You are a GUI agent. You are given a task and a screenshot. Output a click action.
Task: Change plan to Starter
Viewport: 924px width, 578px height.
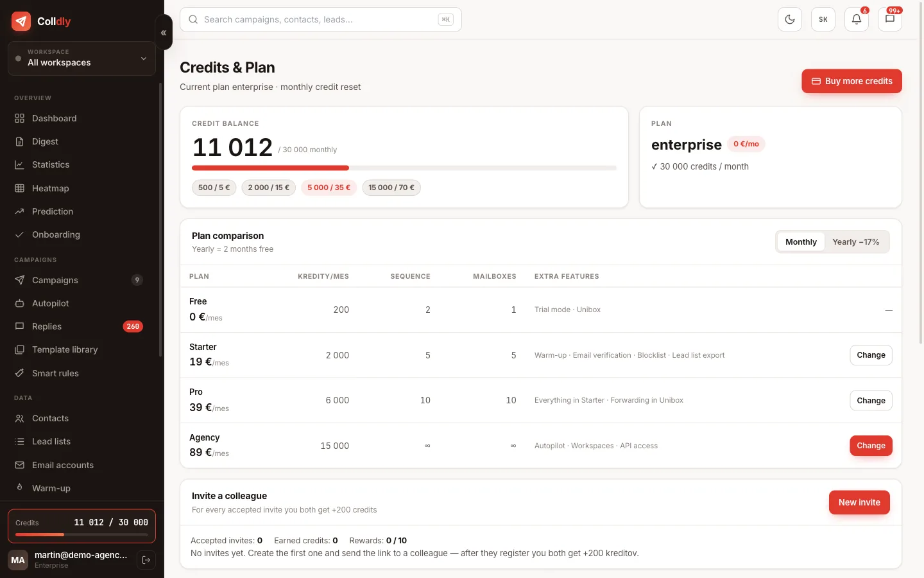tap(871, 355)
